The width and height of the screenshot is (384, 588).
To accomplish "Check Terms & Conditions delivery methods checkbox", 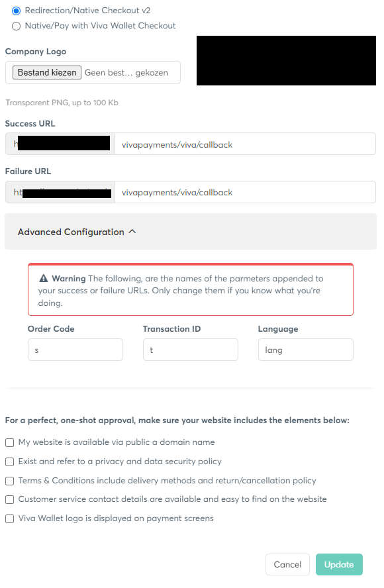I will pos(10,481).
